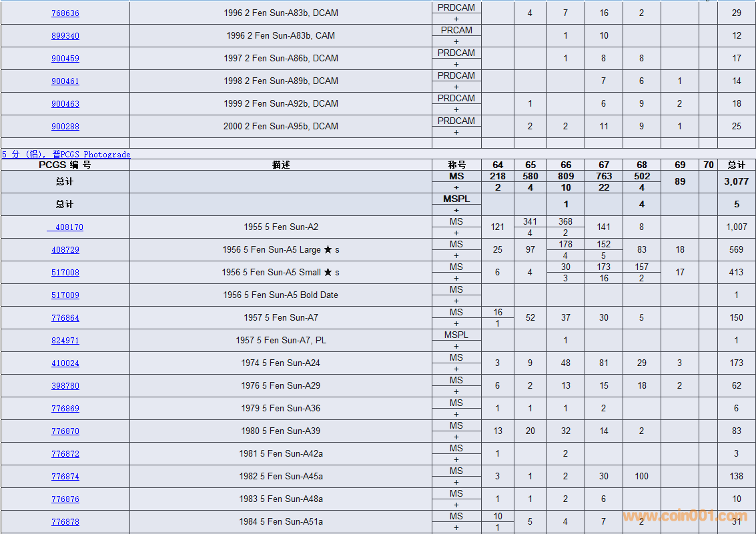Click the 描述 column header
Screen dimensions: 756x534
tap(280, 165)
